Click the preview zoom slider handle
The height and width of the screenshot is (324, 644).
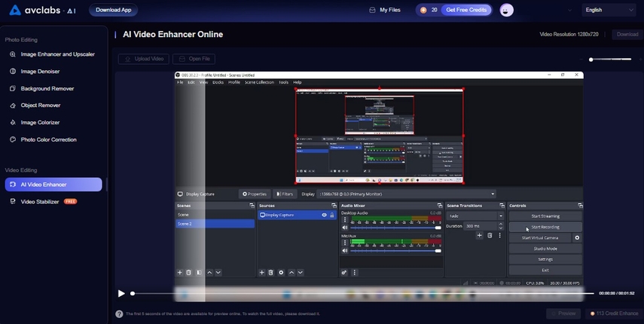(591, 60)
